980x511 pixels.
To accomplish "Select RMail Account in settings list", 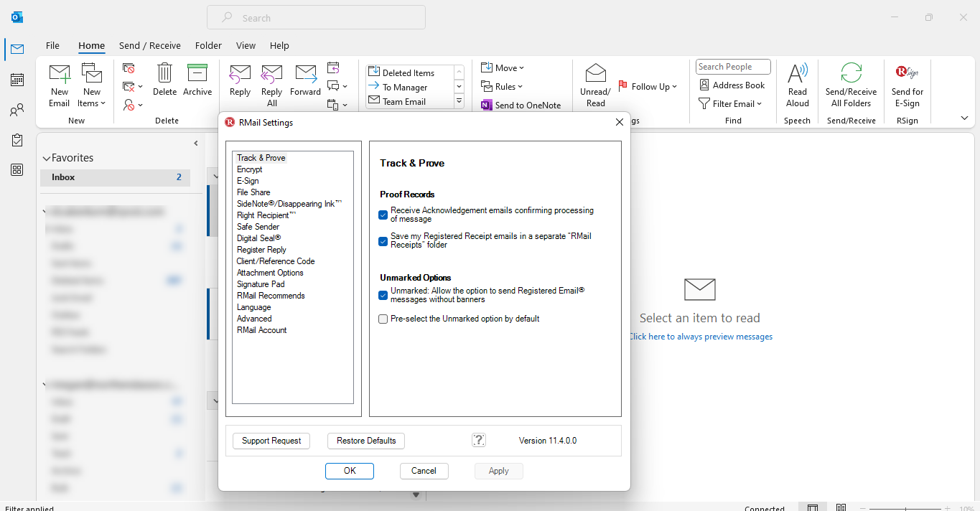I will click(x=261, y=330).
